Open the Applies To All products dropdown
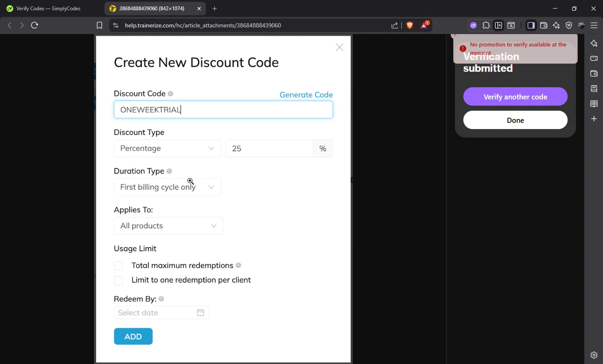This screenshot has height=364, width=603. tap(168, 226)
